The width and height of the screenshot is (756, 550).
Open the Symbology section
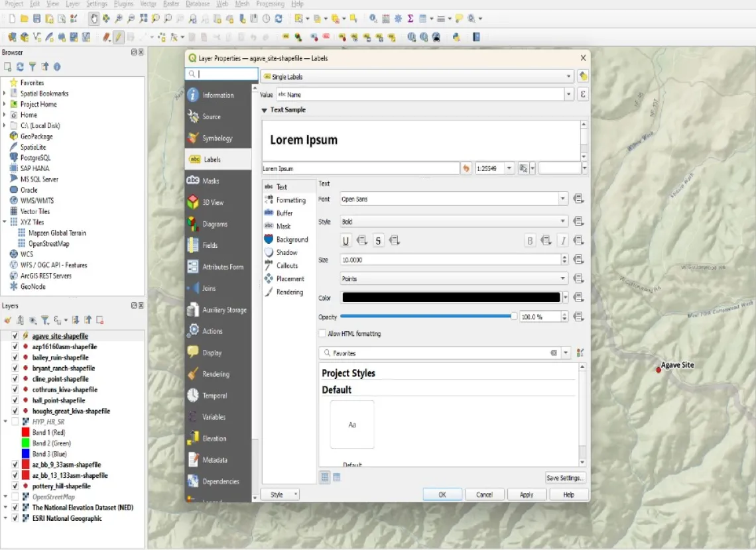point(218,138)
